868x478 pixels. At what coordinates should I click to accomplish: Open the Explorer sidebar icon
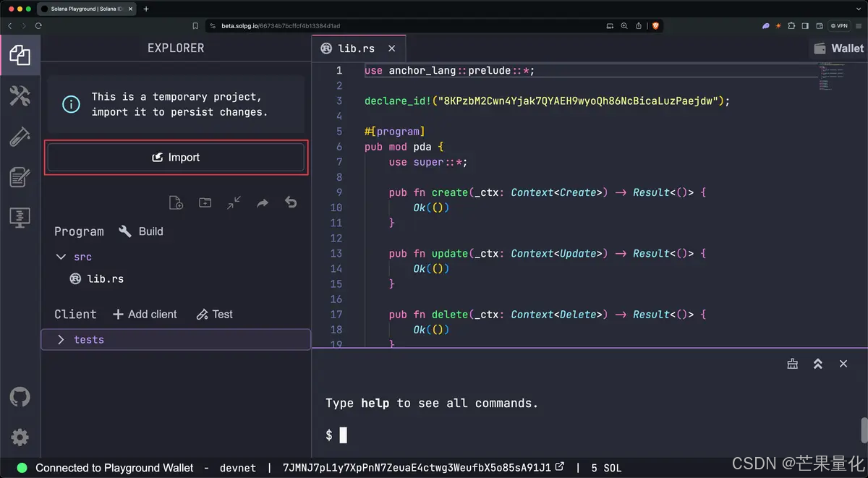pos(20,55)
